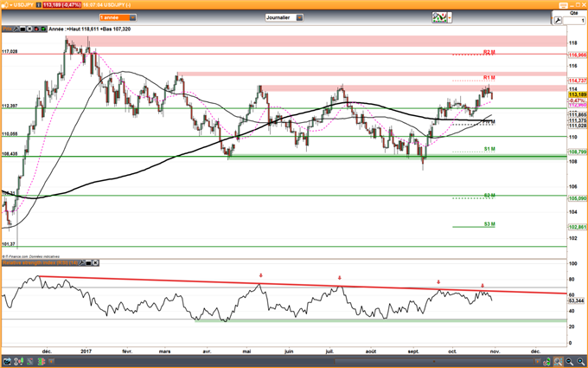Click the 'R2 M' pivot label
The height and width of the screenshot is (368, 588).
489,52
